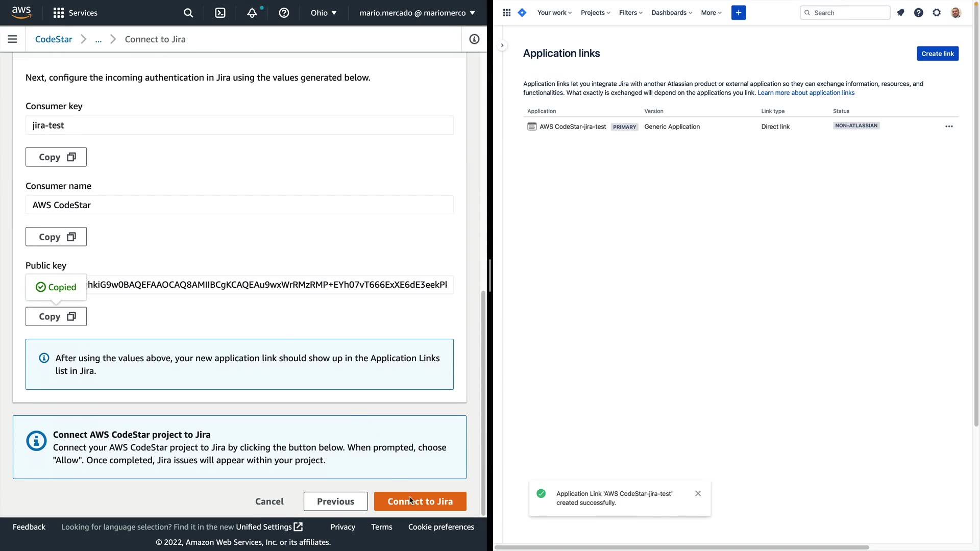The width and height of the screenshot is (980, 551).
Task: Open the mario.mercado account dropdown
Action: 417,13
